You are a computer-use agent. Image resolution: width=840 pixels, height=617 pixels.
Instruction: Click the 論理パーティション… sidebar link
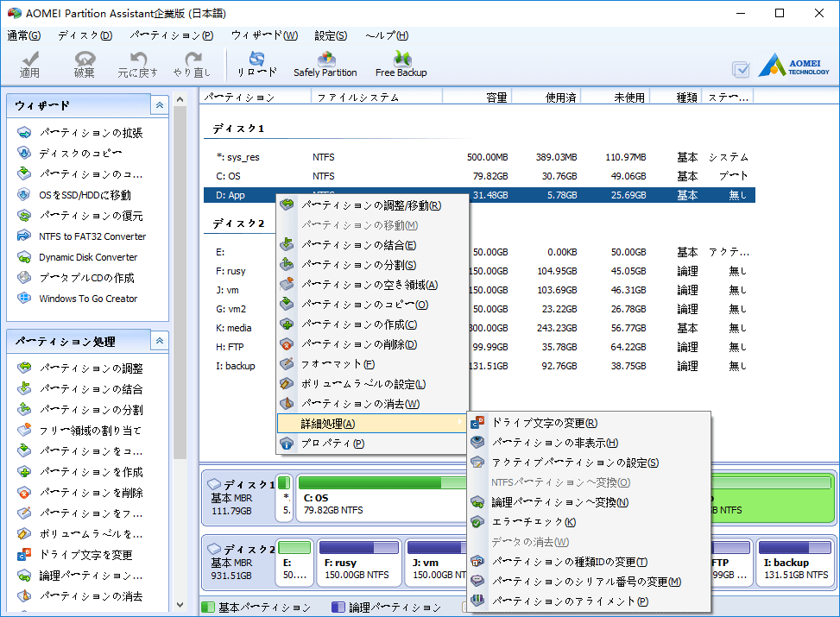(x=91, y=576)
